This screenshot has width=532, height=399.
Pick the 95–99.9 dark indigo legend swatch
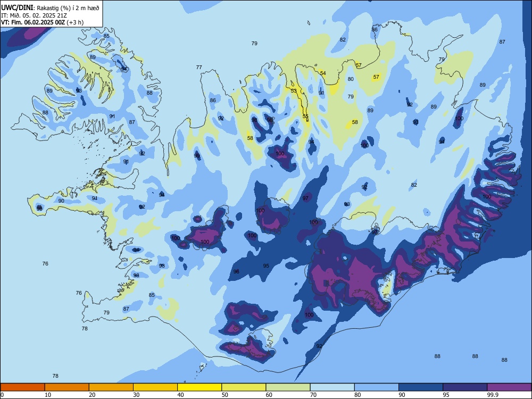465,387
